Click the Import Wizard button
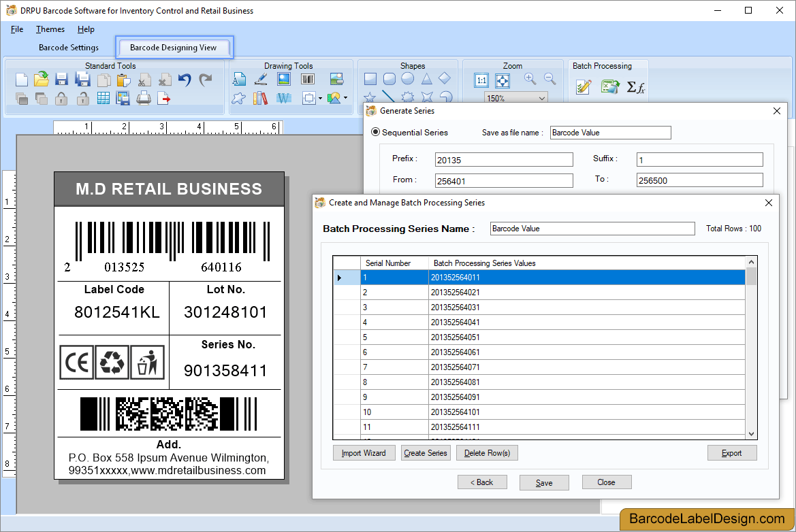Screen dimensions: 796x532 pyautogui.click(x=364, y=452)
